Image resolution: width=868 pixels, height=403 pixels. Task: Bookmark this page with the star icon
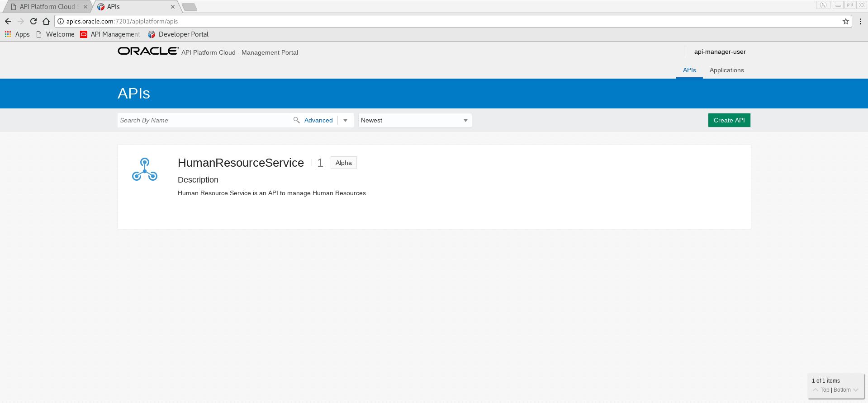(845, 21)
